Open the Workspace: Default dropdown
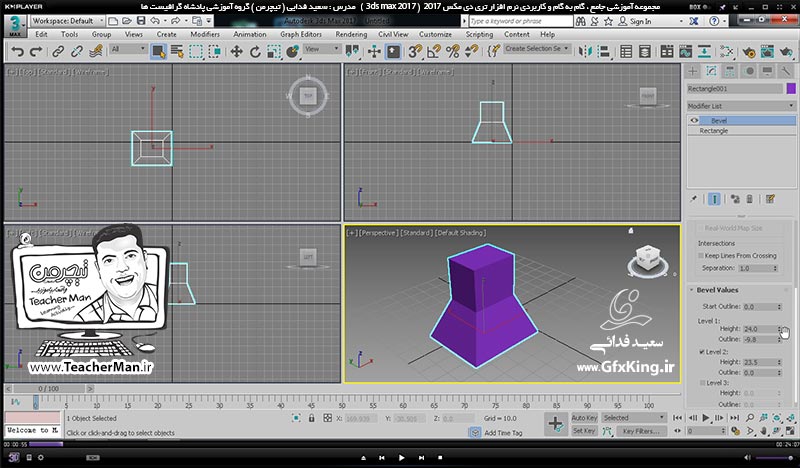The height and width of the screenshot is (468, 800). pyautogui.click(x=67, y=21)
